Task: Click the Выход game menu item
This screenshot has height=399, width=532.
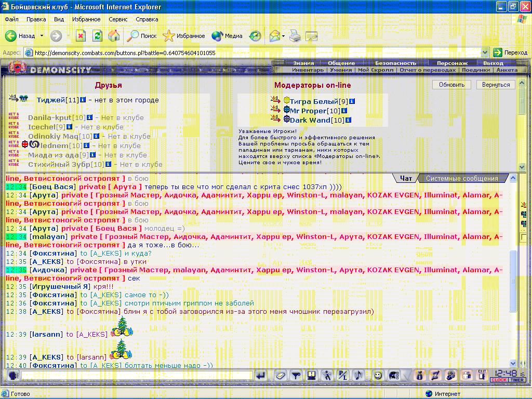Action: tap(493, 63)
